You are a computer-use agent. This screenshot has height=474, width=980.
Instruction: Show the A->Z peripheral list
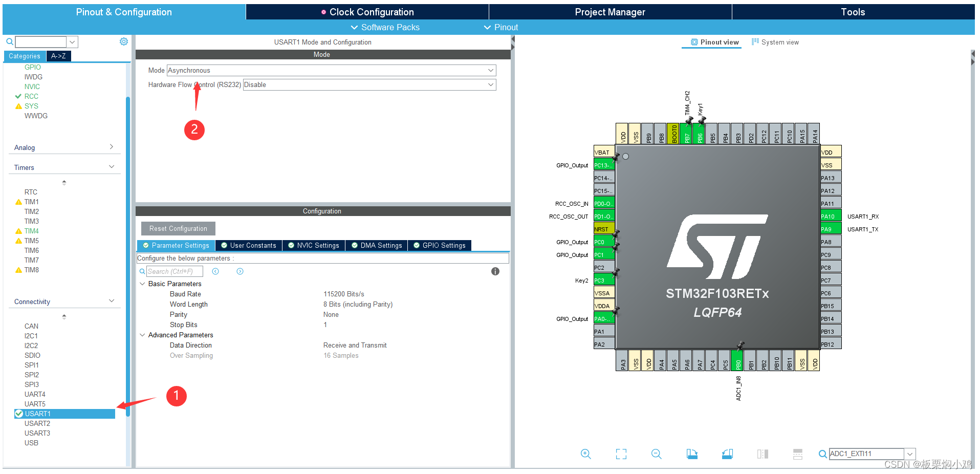58,56
